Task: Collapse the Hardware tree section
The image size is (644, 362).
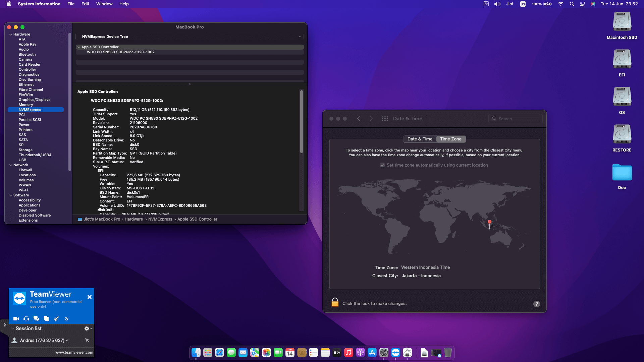Action: (x=11, y=35)
